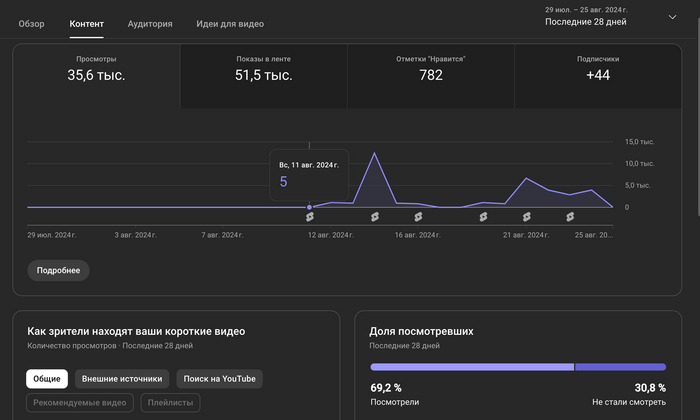This screenshot has height=420, width=700.
Task: Click the Shorts marker under 11 Aug point
Action: 309,216
